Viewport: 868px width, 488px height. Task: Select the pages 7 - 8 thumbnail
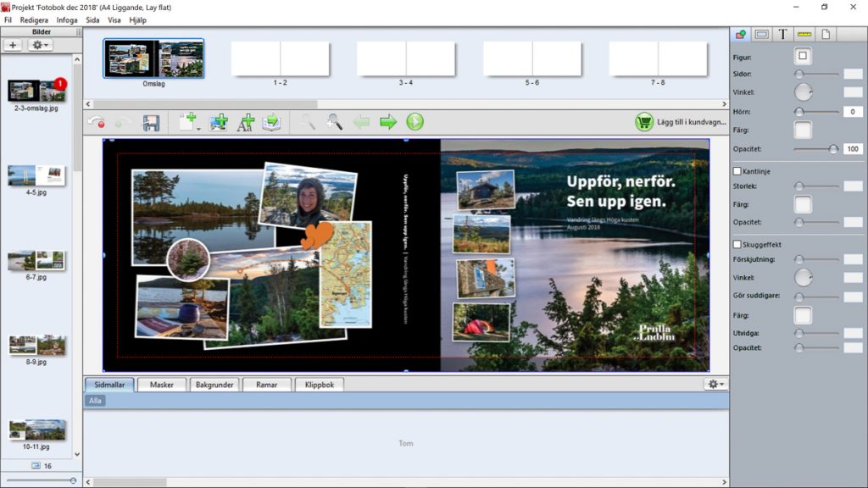click(x=658, y=58)
